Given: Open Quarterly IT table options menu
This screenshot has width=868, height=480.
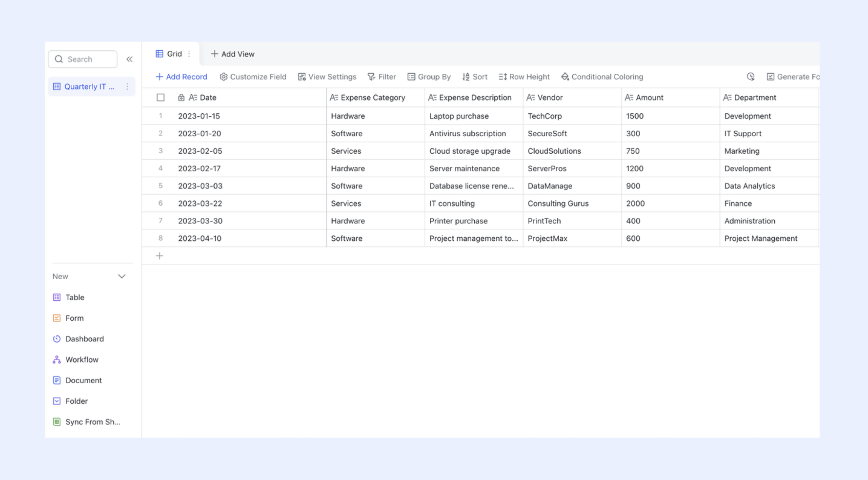Looking at the screenshot, I should pos(127,86).
